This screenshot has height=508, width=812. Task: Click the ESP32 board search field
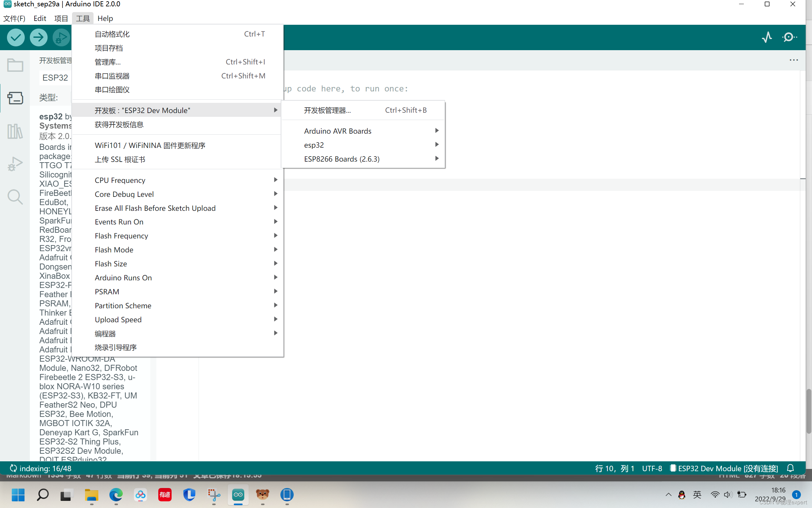coord(56,77)
